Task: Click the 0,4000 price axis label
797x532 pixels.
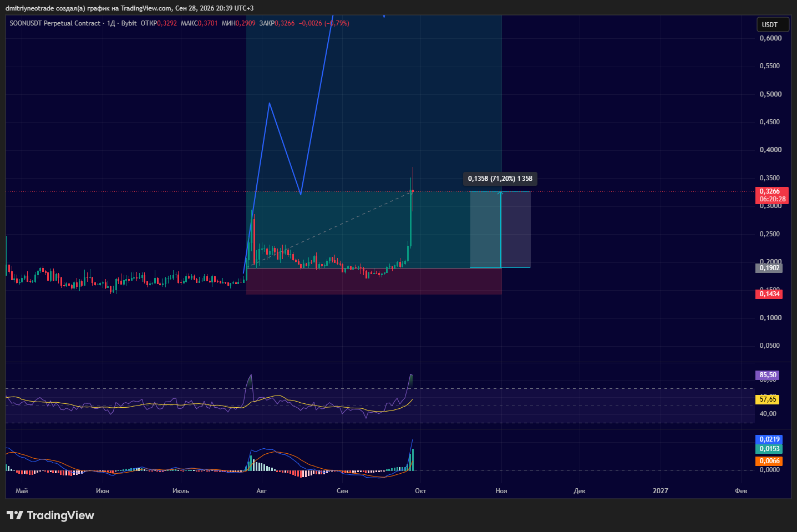Action: (770, 150)
